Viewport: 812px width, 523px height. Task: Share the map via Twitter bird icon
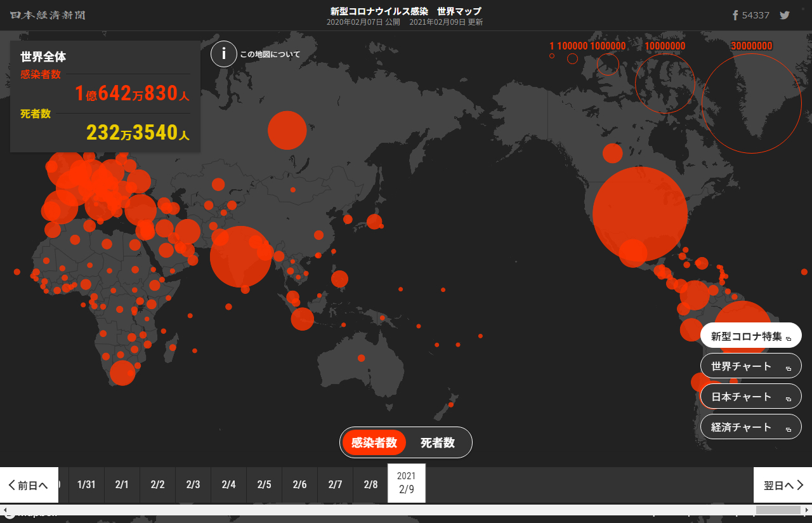click(785, 15)
